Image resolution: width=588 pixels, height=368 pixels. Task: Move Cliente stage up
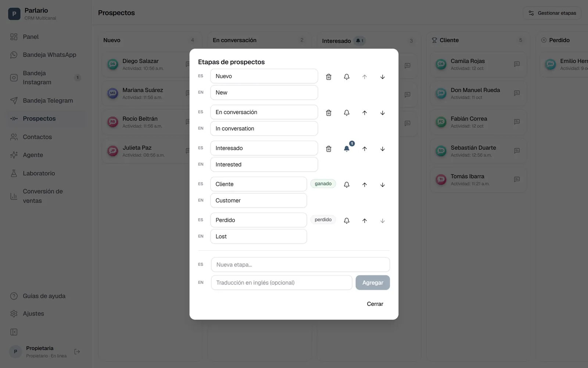365,185
